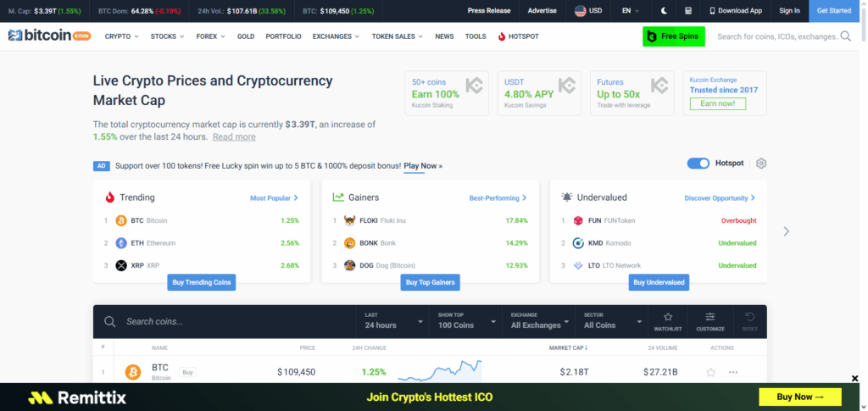Screen dimensions: 868x411
Task: Click the US flag currency icon
Action: tap(580, 10)
